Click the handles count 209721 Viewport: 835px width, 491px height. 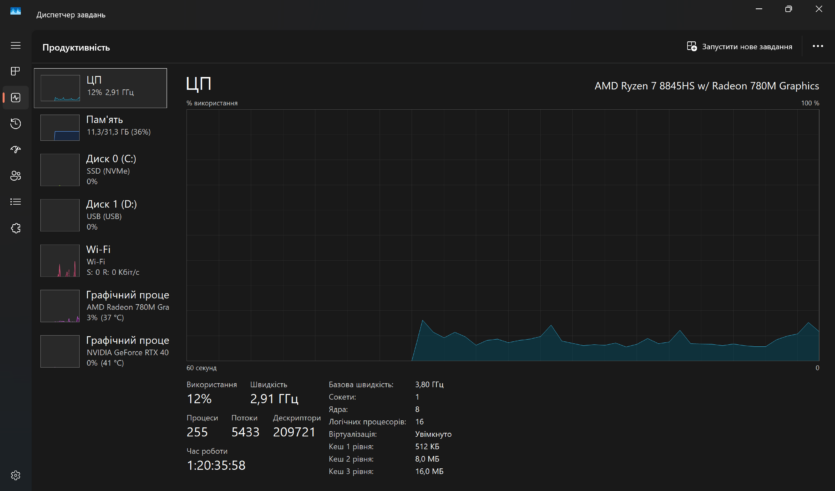[294, 432]
